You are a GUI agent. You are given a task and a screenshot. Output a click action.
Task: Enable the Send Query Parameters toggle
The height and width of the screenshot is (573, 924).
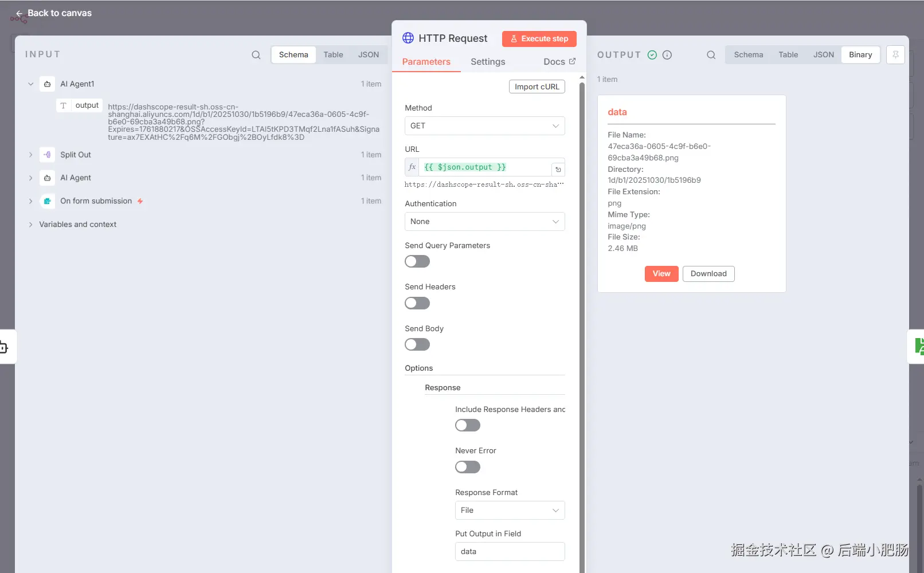(417, 262)
